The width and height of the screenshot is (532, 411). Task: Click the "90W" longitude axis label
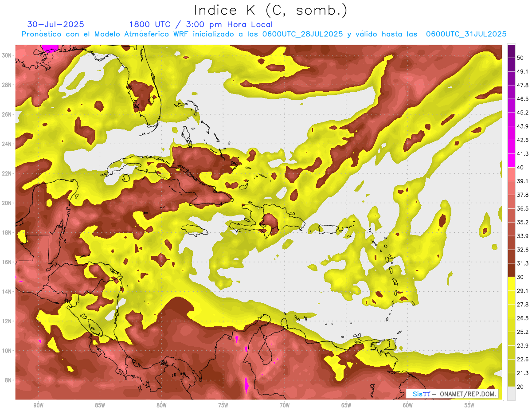[39, 405]
